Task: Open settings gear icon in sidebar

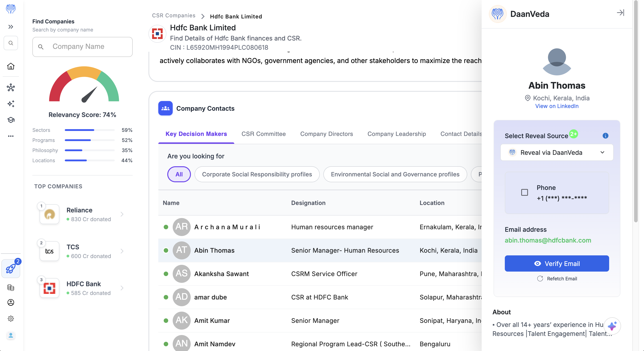Action: (x=11, y=318)
